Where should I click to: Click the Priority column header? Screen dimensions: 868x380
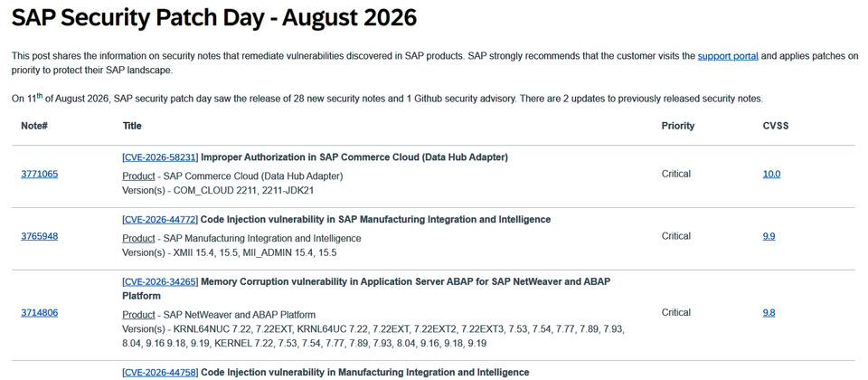(678, 126)
